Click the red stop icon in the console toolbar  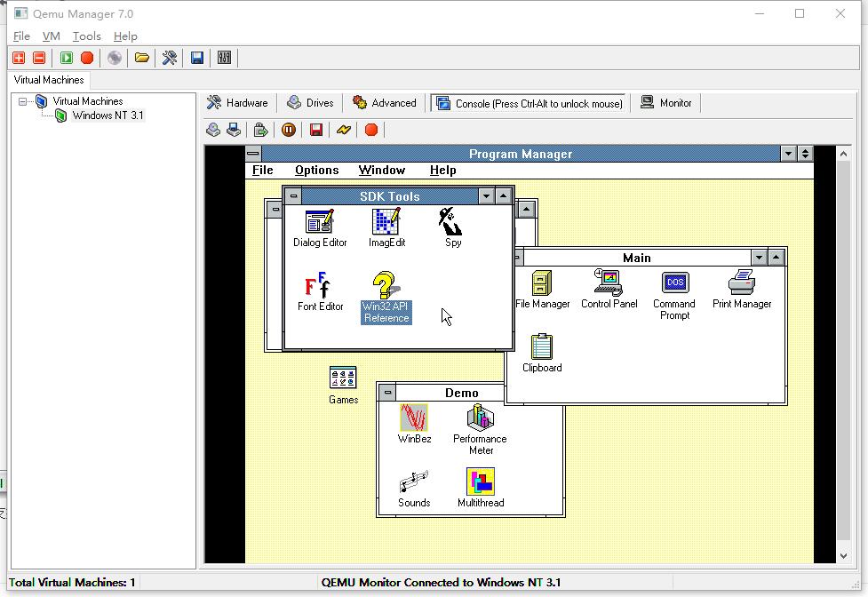tap(371, 130)
